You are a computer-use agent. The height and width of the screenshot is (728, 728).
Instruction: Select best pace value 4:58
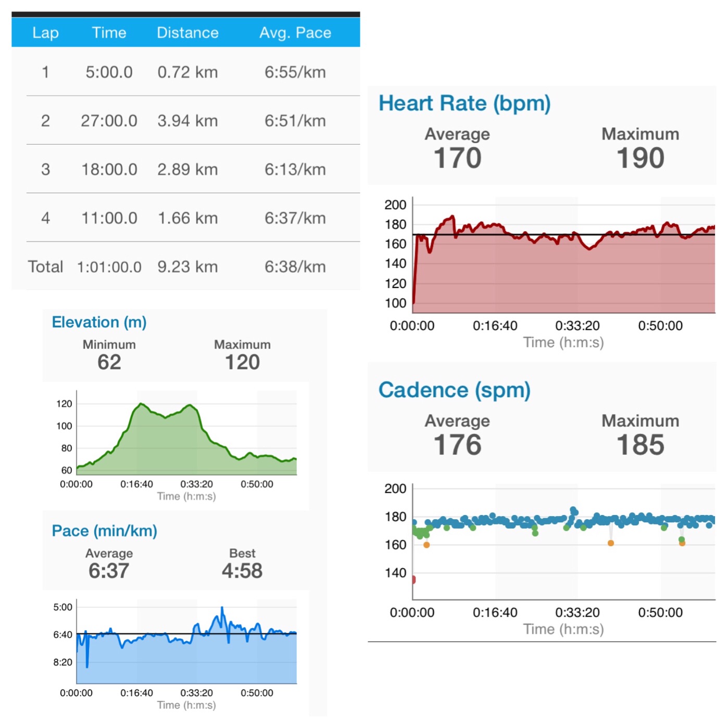point(242,571)
